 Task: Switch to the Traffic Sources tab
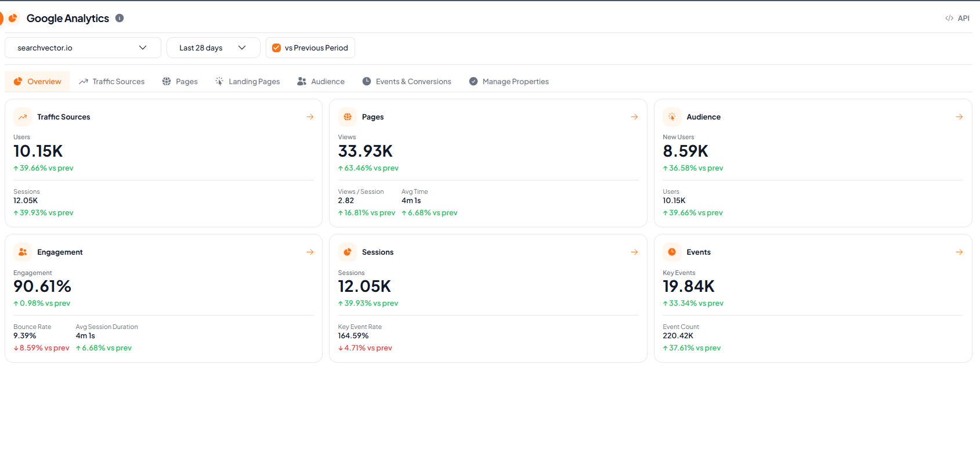[x=111, y=81]
